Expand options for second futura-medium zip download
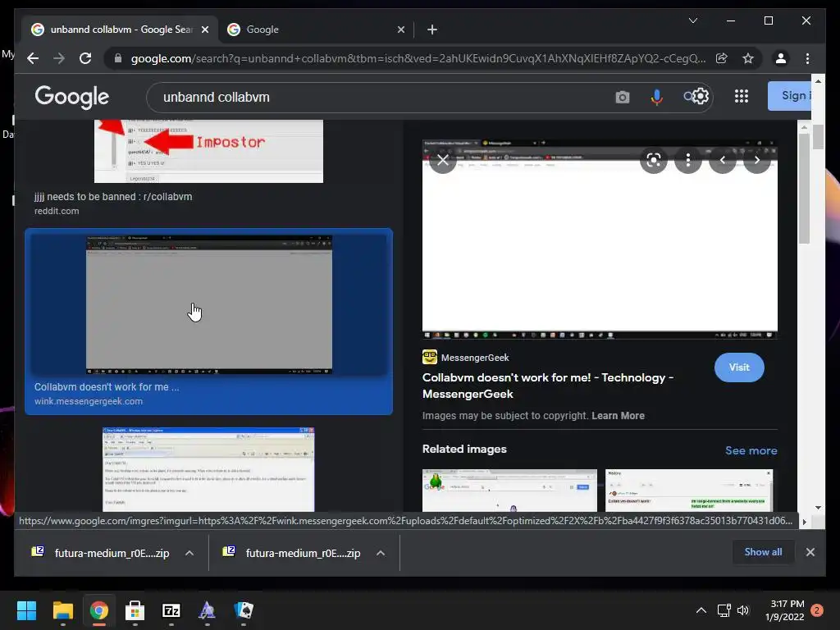This screenshot has width=840, height=630. pos(381,553)
